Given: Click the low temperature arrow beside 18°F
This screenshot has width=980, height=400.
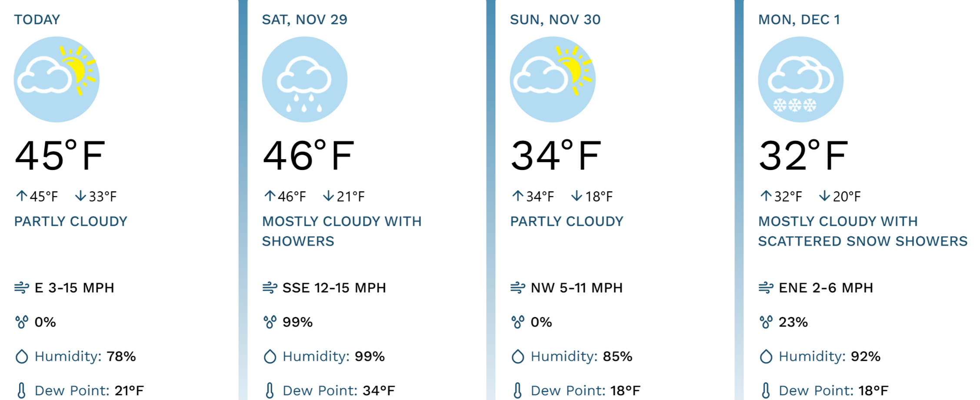Looking at the screenshot, I should (577, 196).
